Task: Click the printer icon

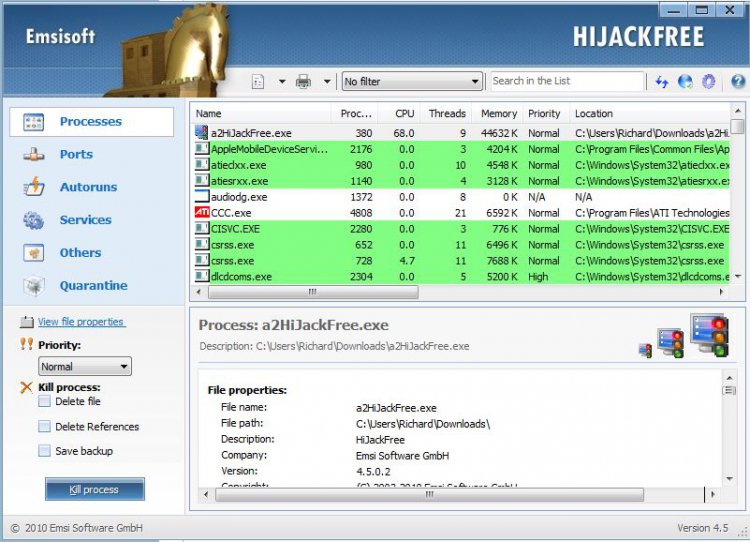Action: [x=303, y=81]
